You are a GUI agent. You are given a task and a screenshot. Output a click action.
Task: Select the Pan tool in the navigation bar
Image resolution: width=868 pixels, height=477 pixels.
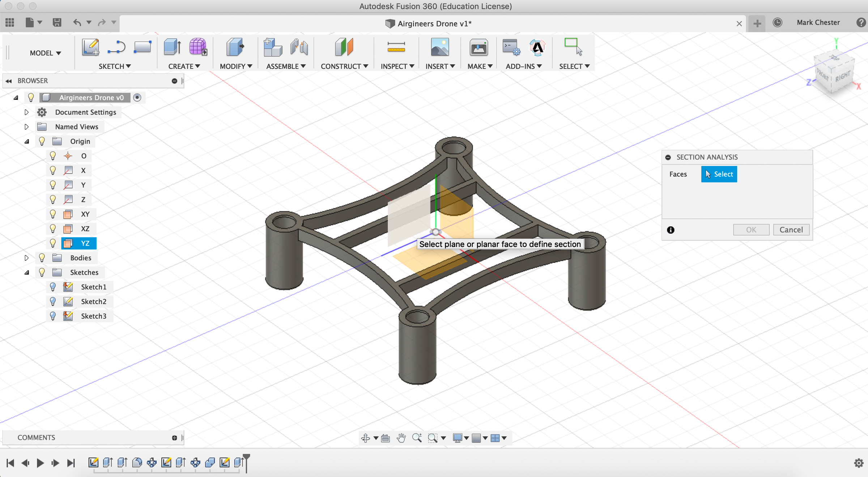click(x=401, y=438)
